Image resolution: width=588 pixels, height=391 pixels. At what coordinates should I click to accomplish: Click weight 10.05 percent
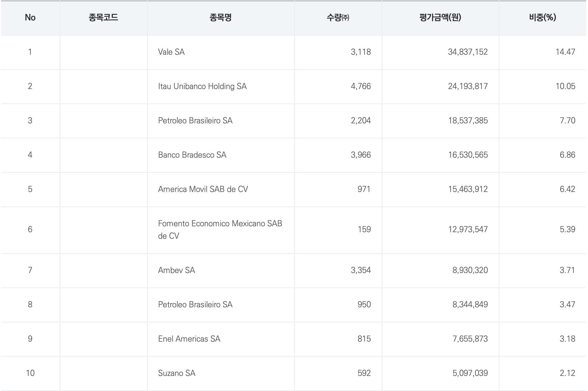(x=565, y=86)
